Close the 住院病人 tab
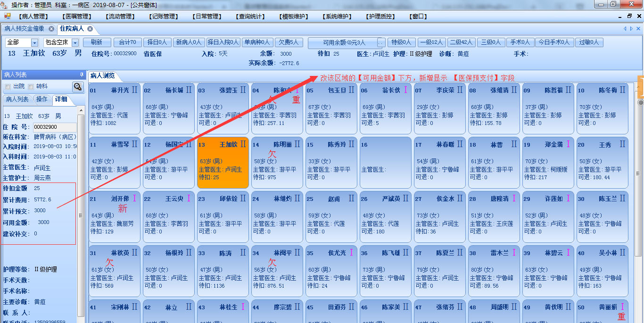Viewport: 644px width, 323px height. tap(90, 29)
